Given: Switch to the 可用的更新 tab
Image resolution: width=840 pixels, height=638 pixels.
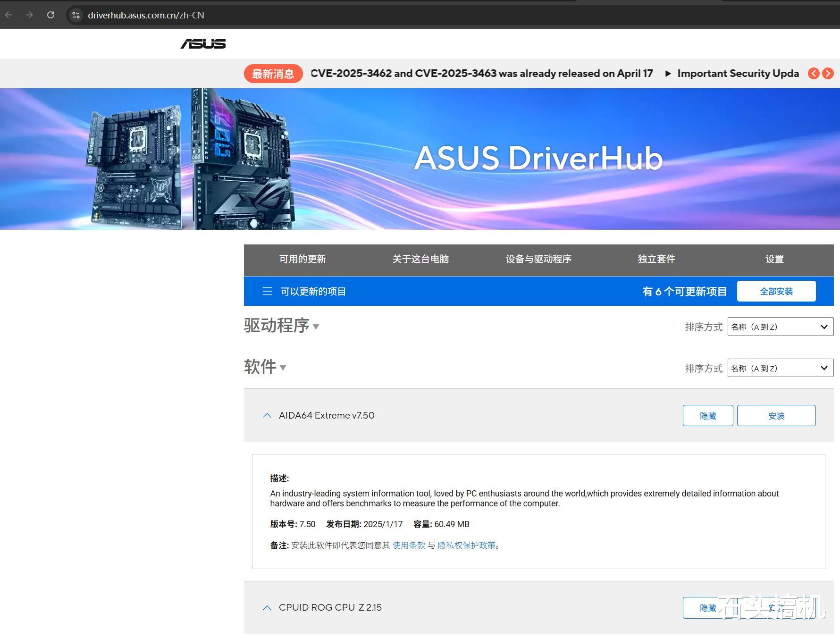Looking at the screenshot, I should (x=302, y=259).
